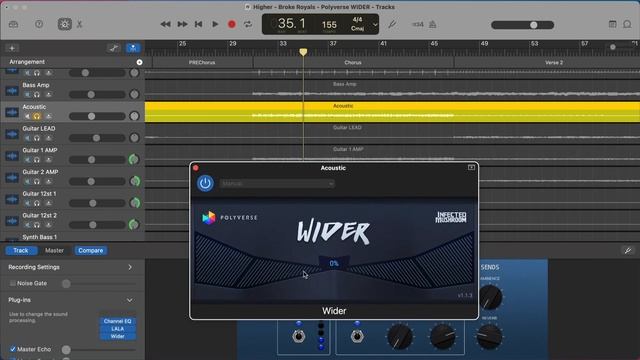This screenshot has height=360, width=640.
Task: Select the Acoustic yellow audio region
Action: point(392,112)
